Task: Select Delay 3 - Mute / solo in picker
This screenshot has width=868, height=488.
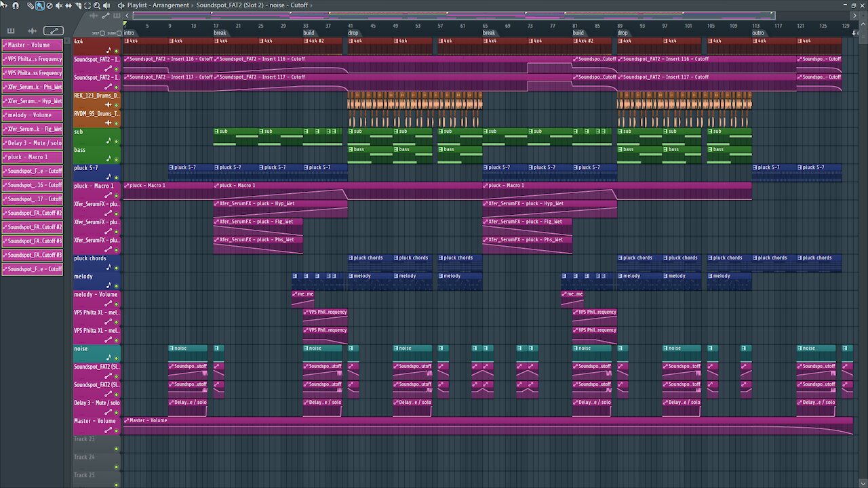Action: [33, 143]
